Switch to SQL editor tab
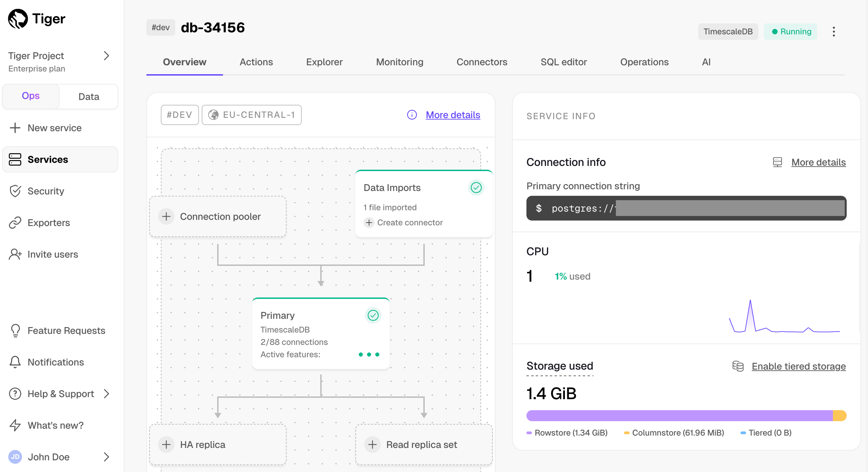 click(564, 62)
